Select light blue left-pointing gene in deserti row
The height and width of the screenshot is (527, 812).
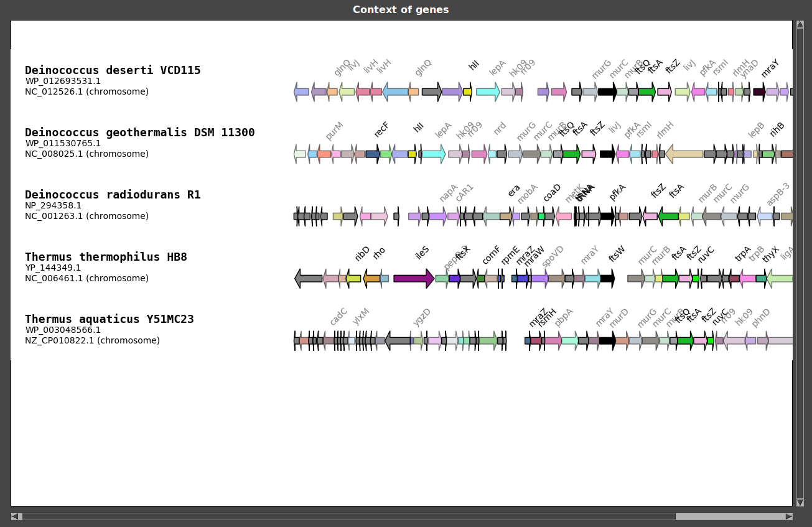[395, 92]
